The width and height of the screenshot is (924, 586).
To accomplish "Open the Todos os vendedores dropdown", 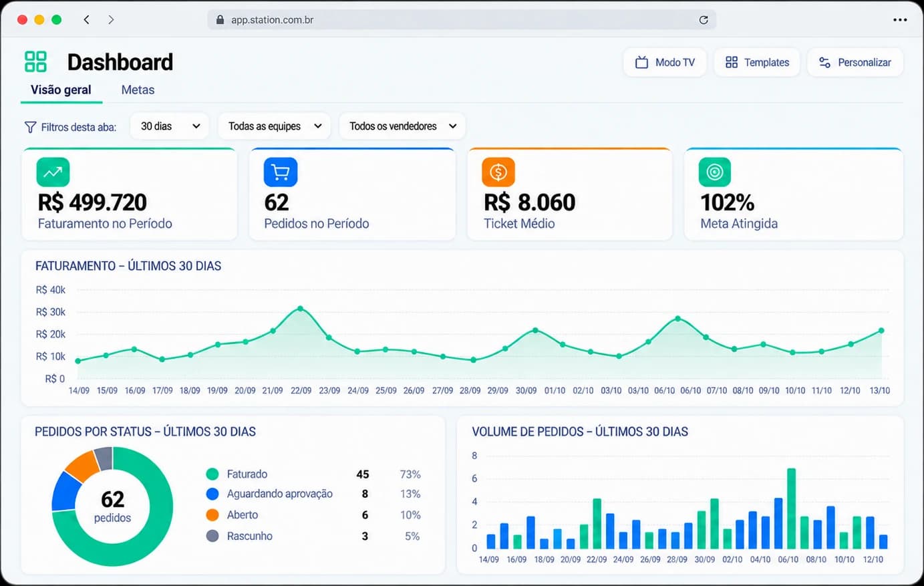I will click(x=402, y=126).
